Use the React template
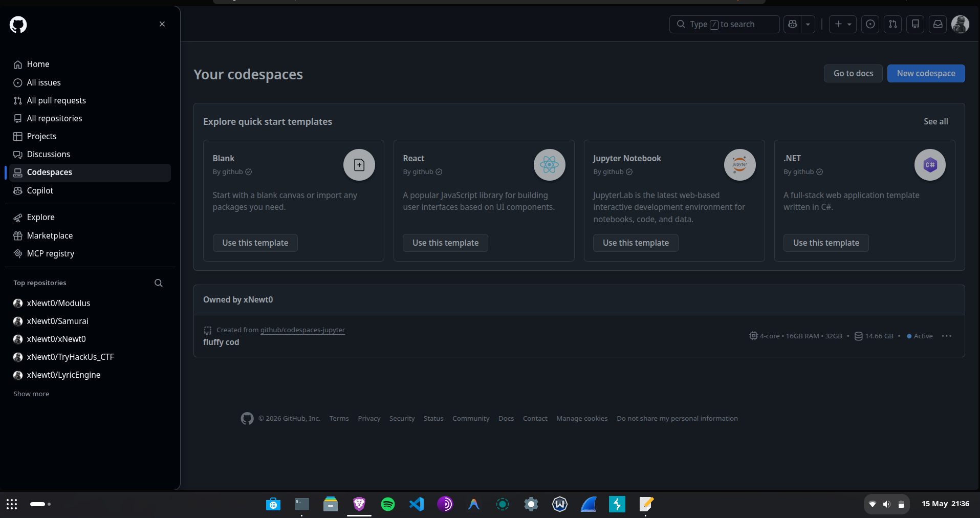 tap(446, 243)
